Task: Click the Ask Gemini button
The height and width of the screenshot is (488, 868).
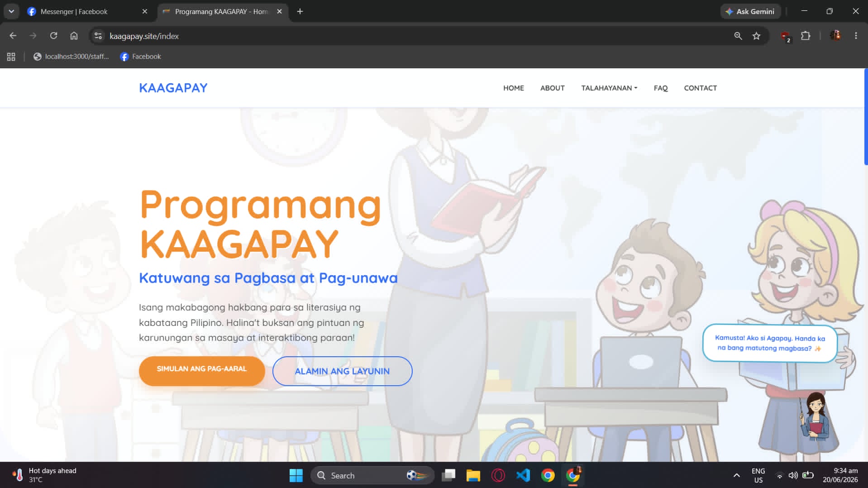Action: [750, 11]
